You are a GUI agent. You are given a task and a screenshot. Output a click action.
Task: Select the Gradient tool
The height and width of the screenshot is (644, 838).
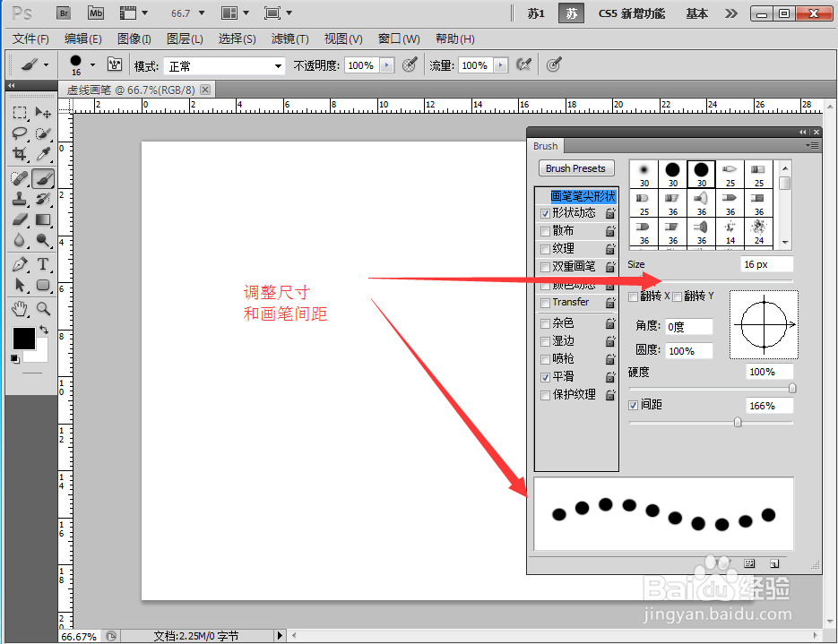43,219
